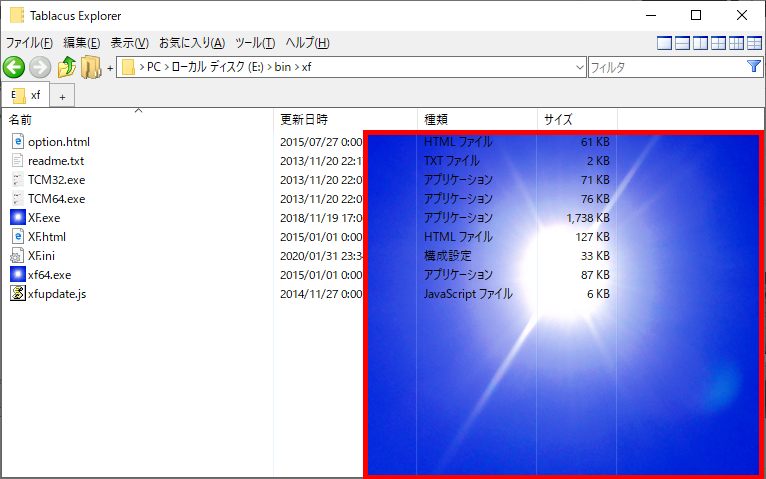Image resolution: width=766 pixels, height=479 pixels.
Task: Click the XF.html file name
Action: tap(47, 237)
